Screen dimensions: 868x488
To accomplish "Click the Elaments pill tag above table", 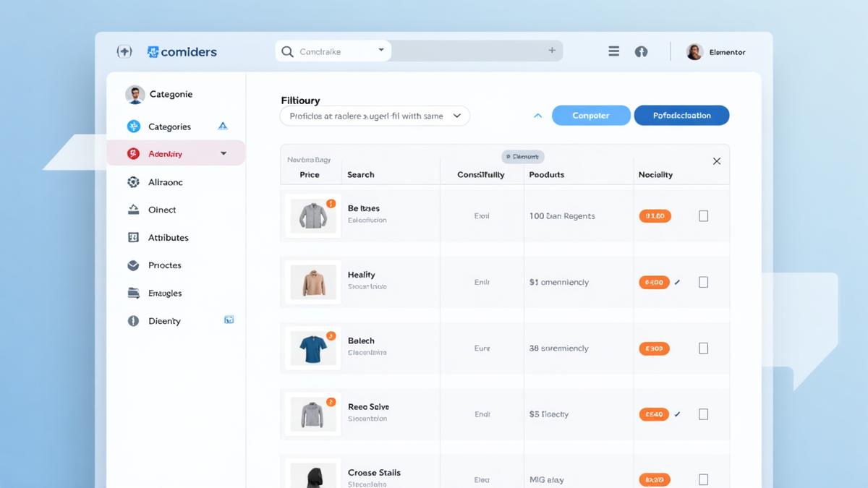I will [523, 156].
